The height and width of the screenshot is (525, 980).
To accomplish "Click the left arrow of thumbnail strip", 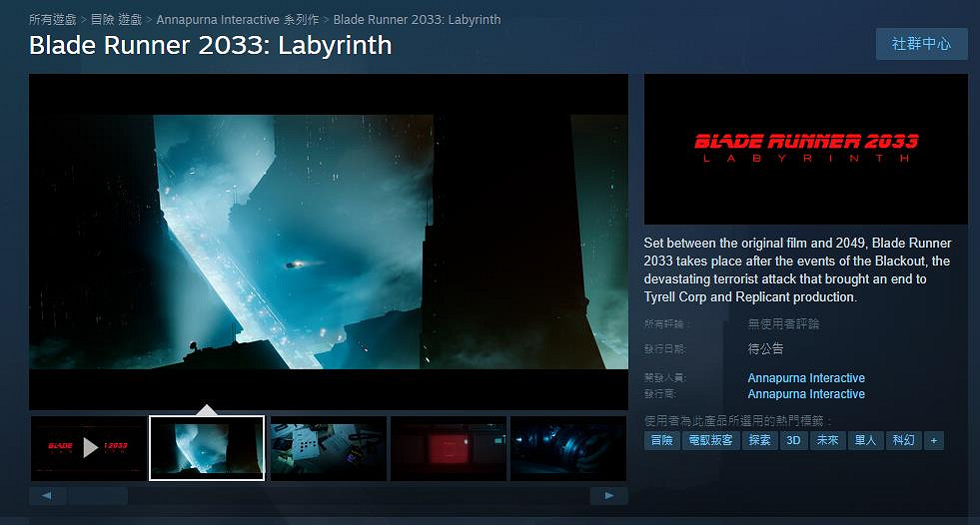I will pyautogui.click(x=47, y=496).
